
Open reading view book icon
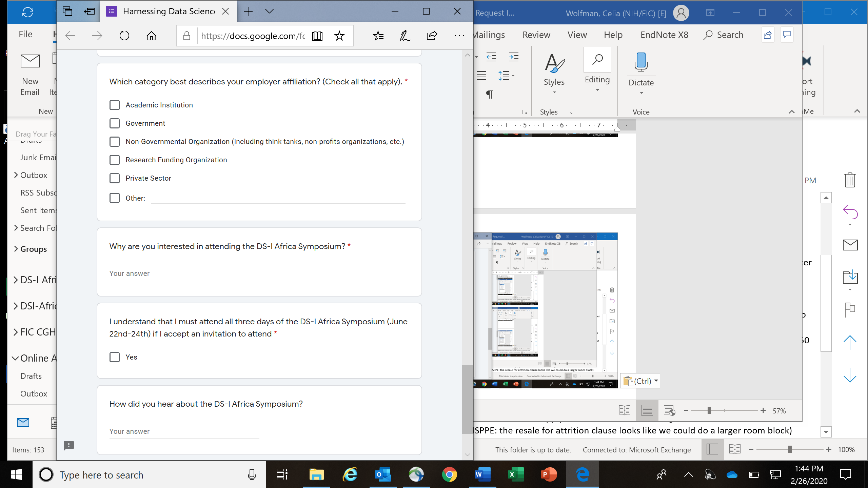317,36
